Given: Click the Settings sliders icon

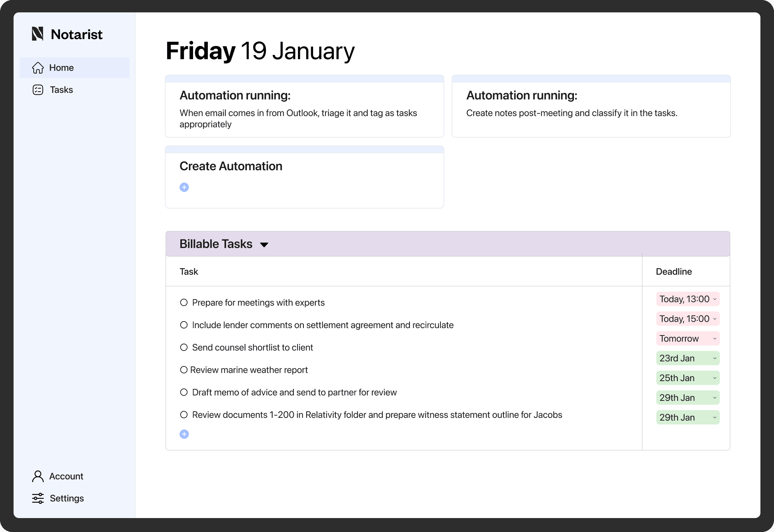Looking at the screenshot, I should point(38,498).
